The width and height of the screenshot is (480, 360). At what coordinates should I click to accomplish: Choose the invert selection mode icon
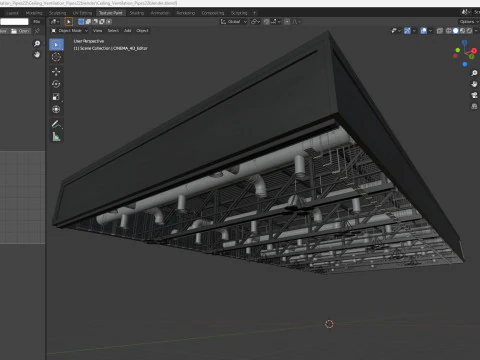coord(102,22)
